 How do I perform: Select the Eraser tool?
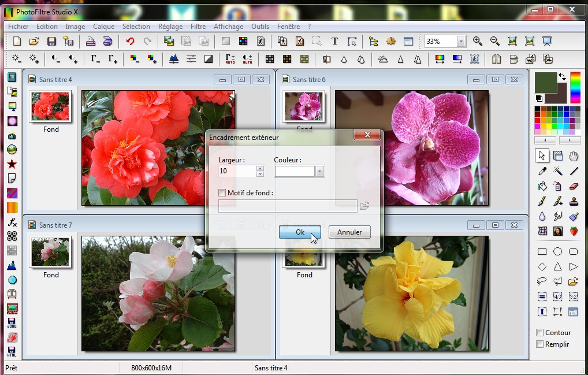(x=574, y=186)
